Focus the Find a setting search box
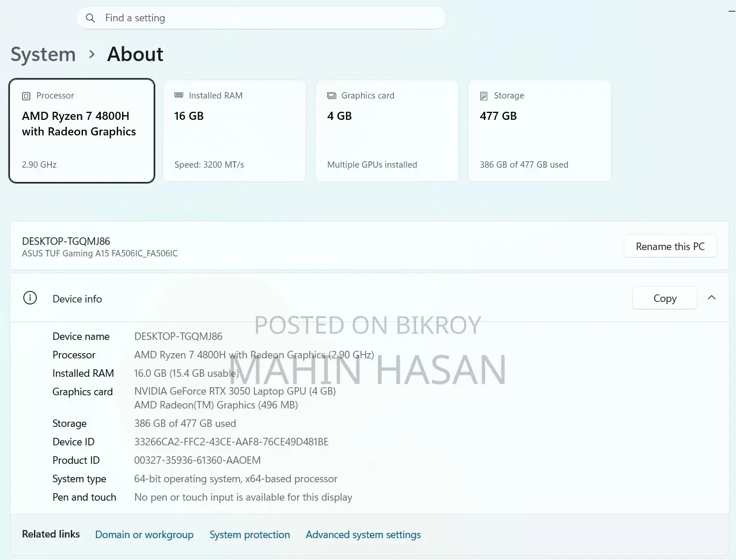 tap(261, 18)
